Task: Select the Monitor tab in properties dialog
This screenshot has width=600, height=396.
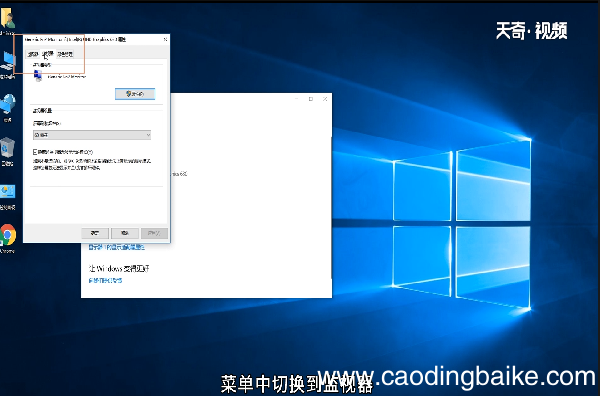Action: tap(48, 53)
